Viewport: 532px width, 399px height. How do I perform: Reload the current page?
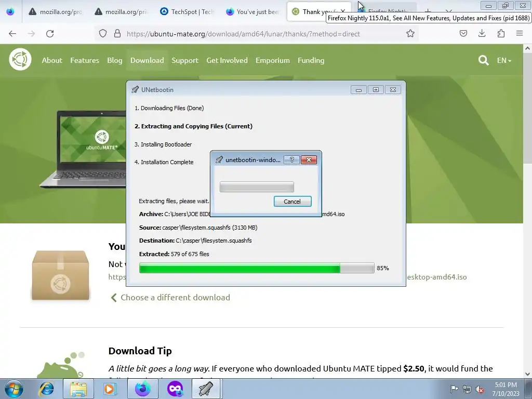click(50, 34)
